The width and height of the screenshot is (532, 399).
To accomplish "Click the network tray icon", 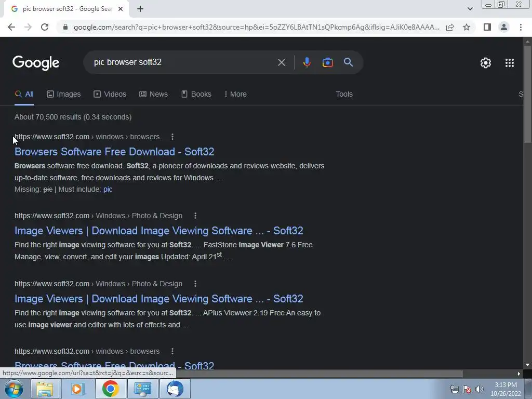I will tap(455, 389).
